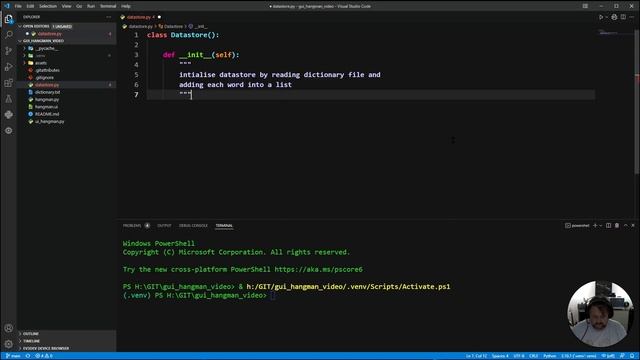Open the Selection menu
The image size is (640, 360).
(x=48, y=6)
